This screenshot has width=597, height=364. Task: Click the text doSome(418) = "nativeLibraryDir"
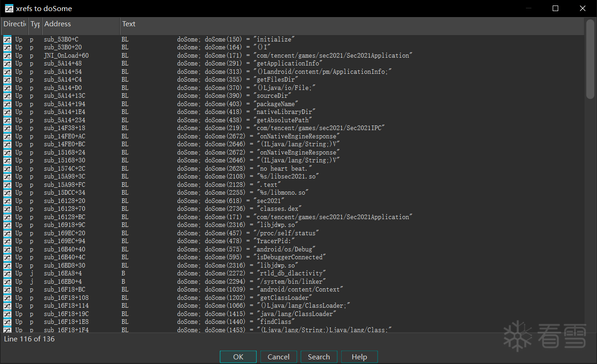[260, 112]
